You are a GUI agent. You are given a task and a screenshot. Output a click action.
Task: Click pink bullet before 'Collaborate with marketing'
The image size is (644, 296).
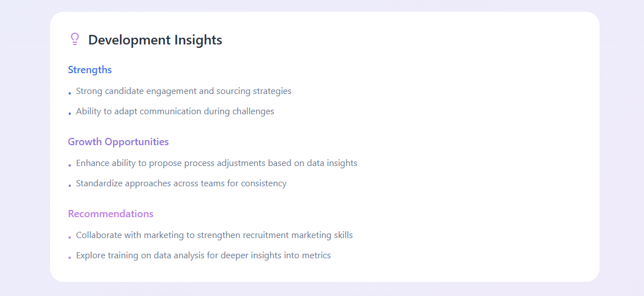(70, 237)
